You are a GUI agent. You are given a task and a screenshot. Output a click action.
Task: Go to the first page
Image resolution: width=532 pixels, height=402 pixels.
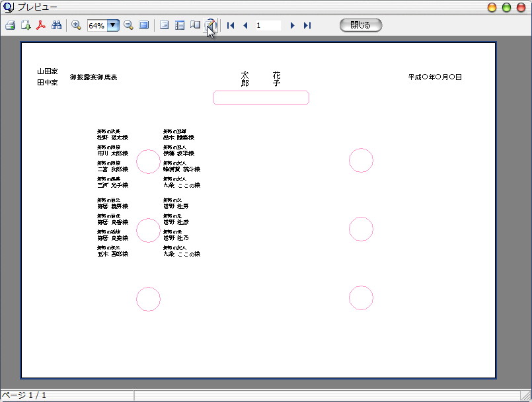[231, 26]
